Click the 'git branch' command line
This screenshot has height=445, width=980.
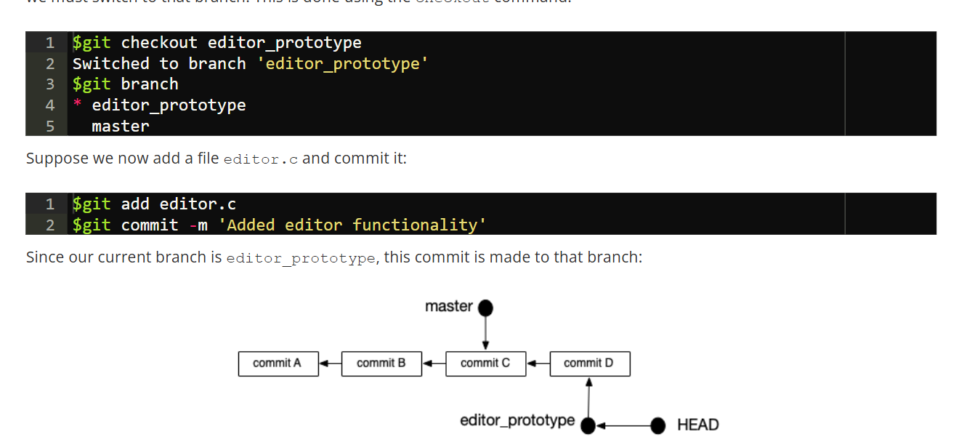point(125,84)
